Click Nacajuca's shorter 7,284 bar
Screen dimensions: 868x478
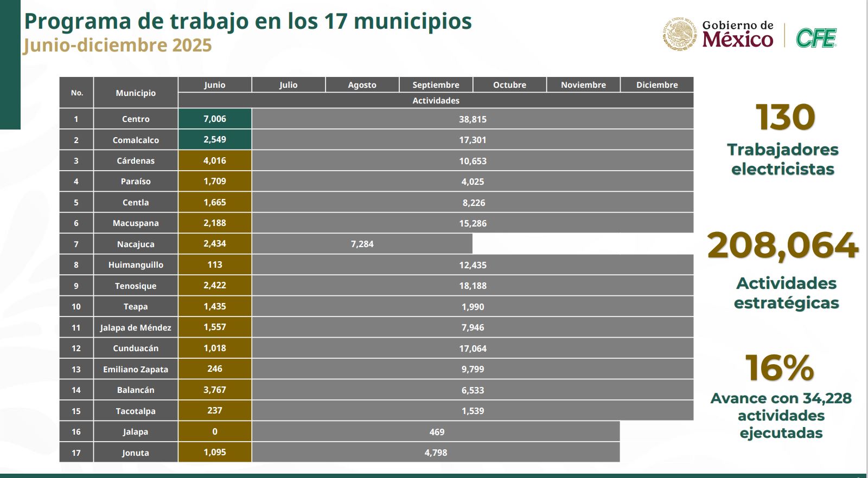point(362,244)
